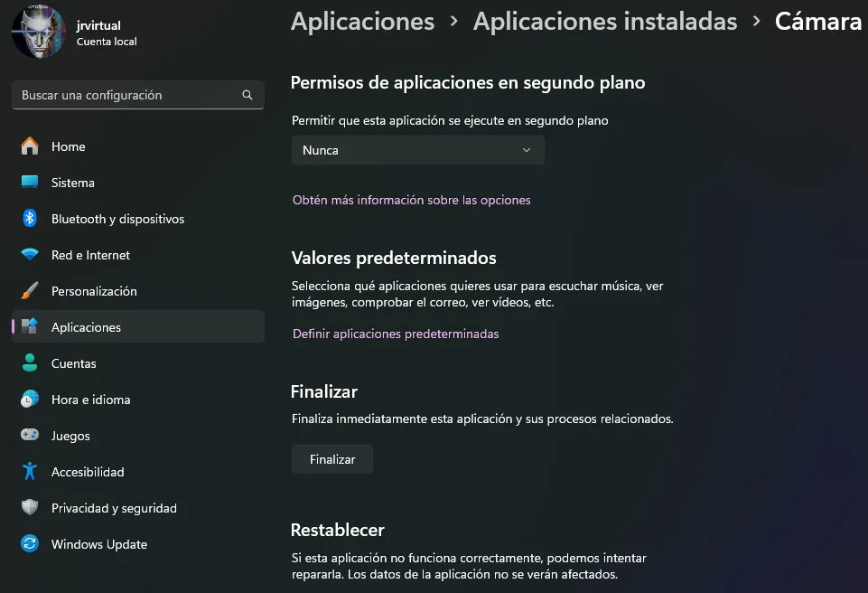Screen dimensions: 868x593
Task: Click the Windows Update arrows icon
Action: point(30,543)
